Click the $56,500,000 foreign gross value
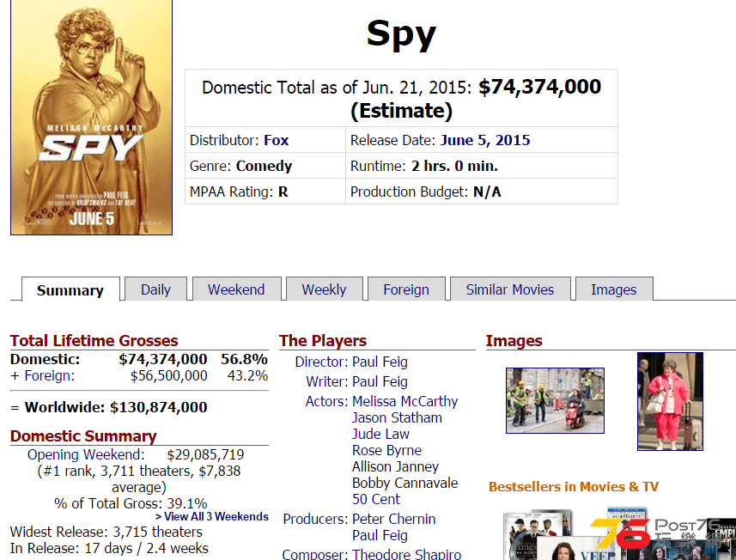Screen dimensions: 736x560 click(x=169, y=375)
